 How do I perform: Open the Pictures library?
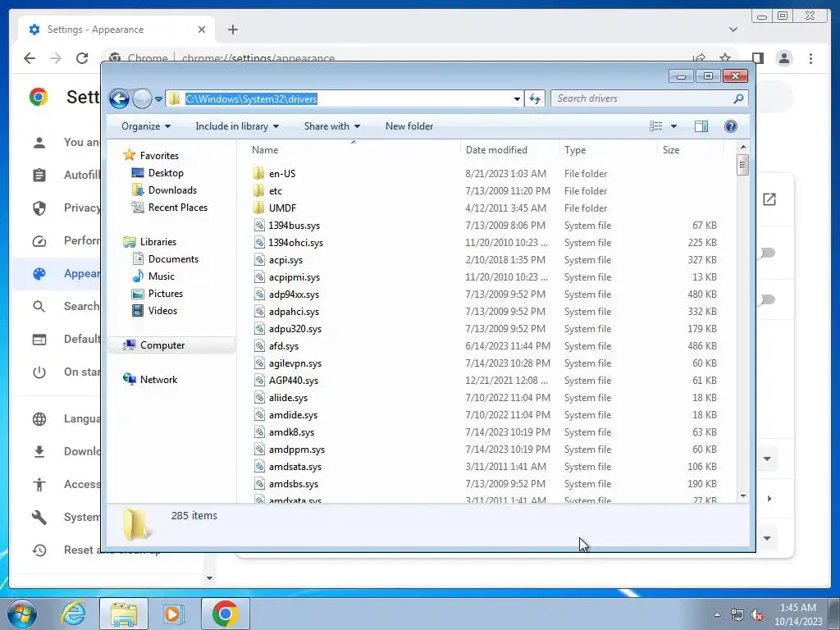166,294
